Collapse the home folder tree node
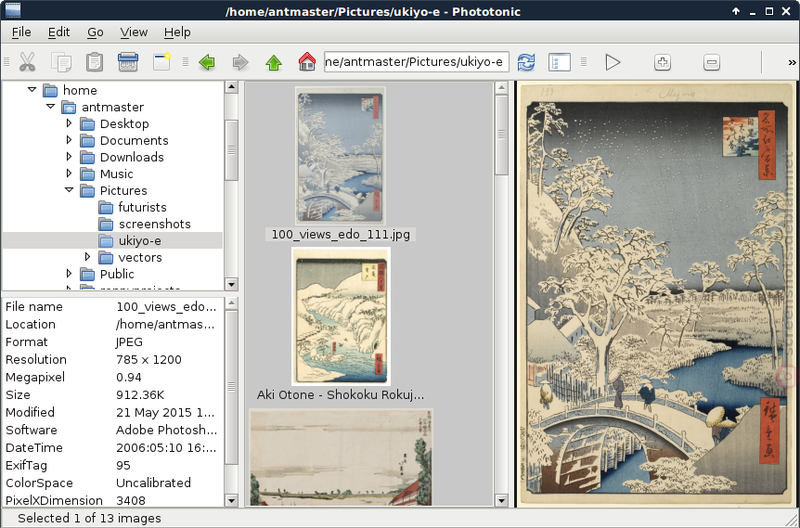800x528 pixels. 32,90
